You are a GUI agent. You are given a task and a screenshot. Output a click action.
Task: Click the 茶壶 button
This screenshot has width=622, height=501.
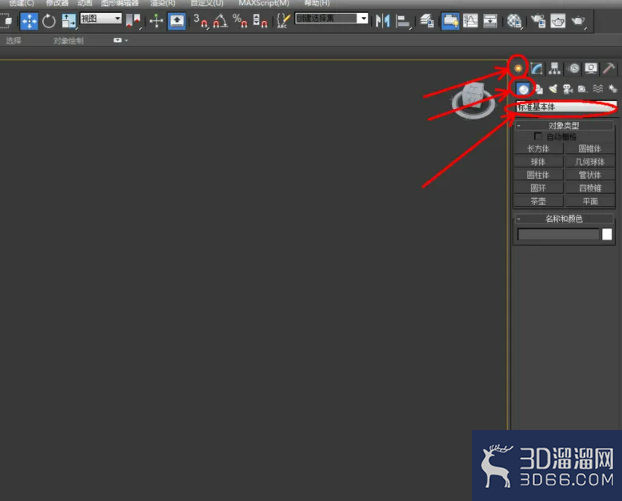[x=538, y=201]
